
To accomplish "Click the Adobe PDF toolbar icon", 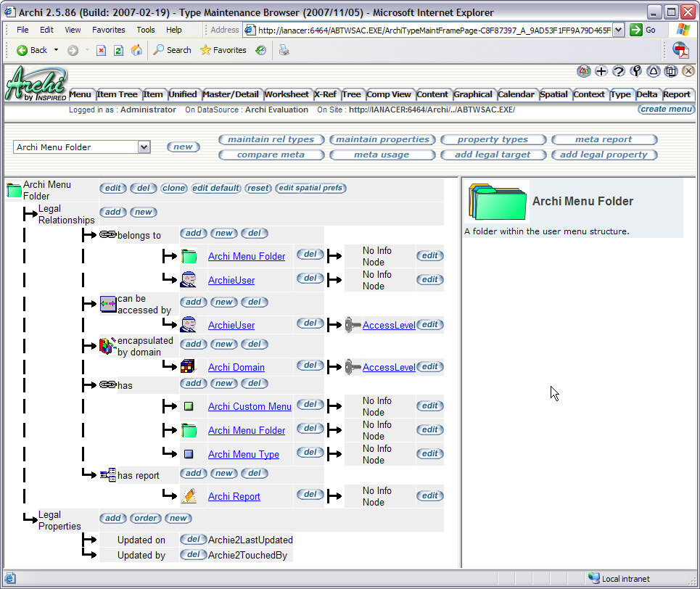I will 680,50.
